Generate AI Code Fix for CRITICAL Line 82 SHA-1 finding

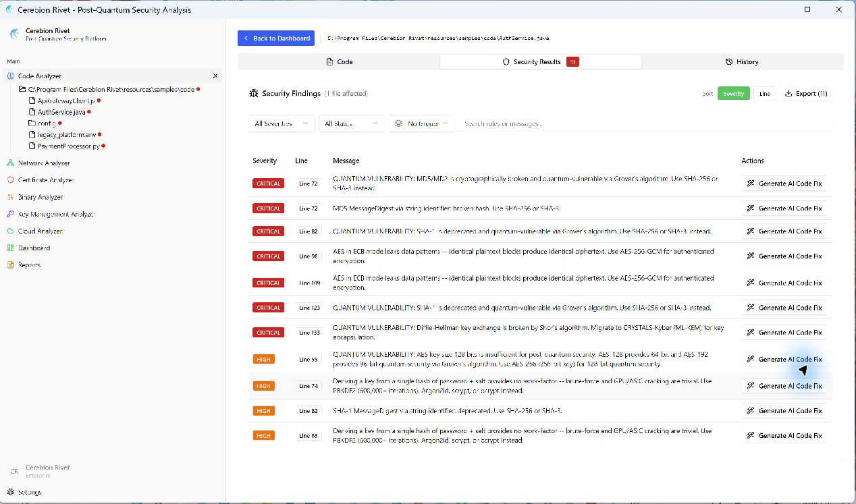(x=784, y=231)
